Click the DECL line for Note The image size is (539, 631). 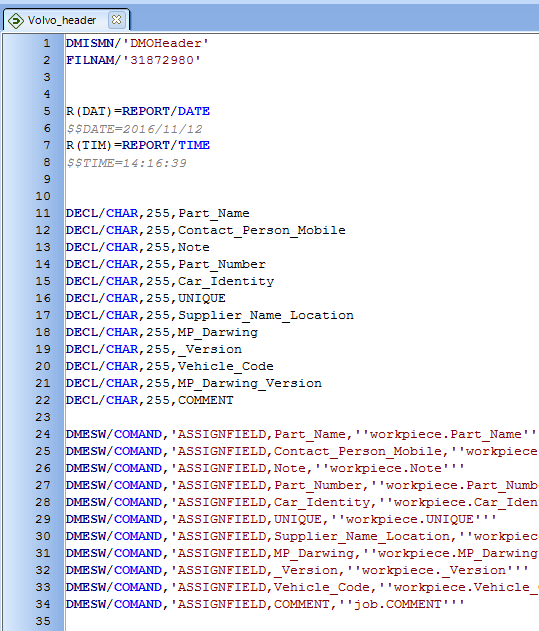click(x=138, y=247)
